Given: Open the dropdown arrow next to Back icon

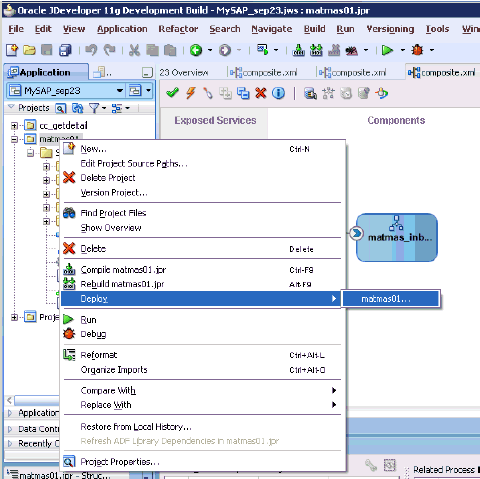Looking at the screenshot, I should coord(210,50).
